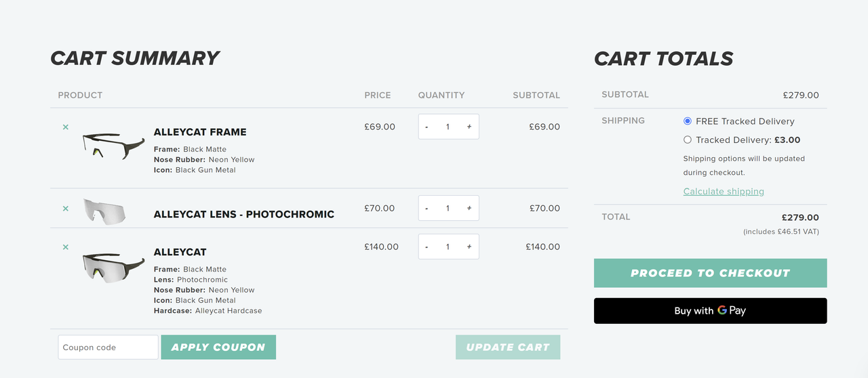
Task: Remove Alleycat Lens Photochromic from cart
Action: click(66, 208)
